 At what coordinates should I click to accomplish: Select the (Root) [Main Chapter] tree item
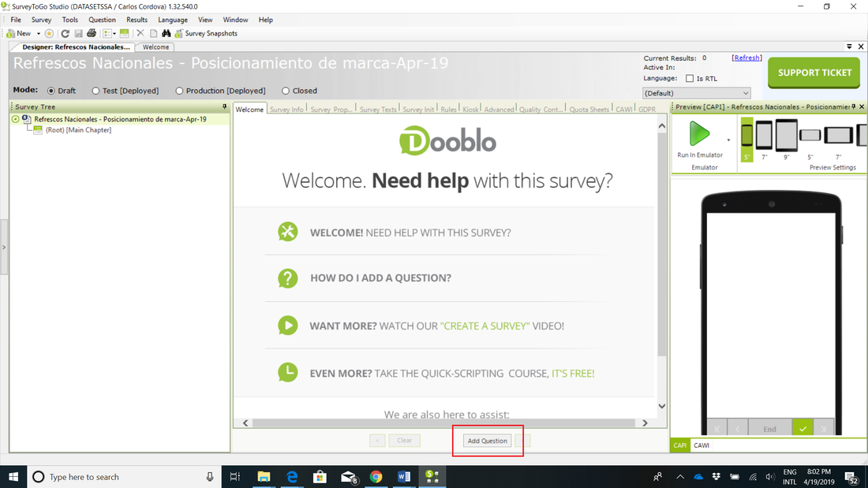pos(78,130)
